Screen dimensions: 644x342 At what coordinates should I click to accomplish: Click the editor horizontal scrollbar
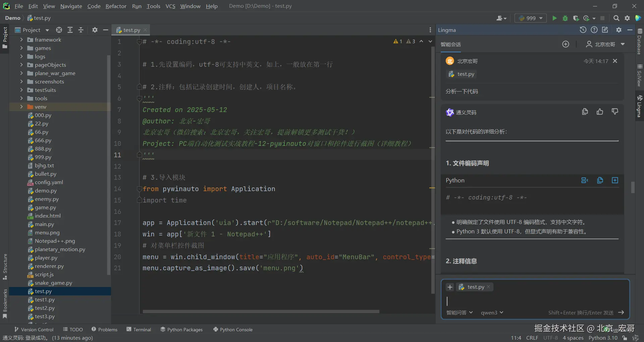(261, 311)
